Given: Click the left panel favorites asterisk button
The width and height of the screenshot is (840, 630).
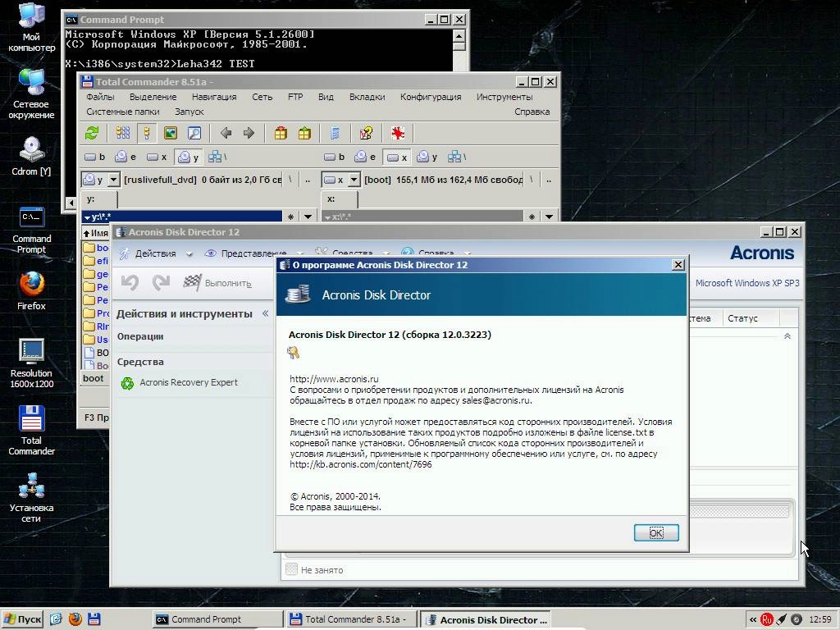Looking at the screenshot, I should (x=290, y=217).
